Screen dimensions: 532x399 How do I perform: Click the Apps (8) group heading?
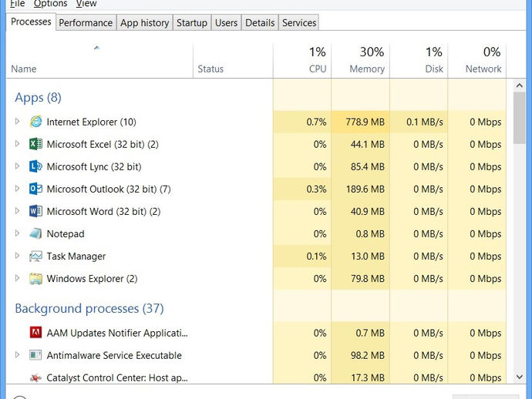38,98
